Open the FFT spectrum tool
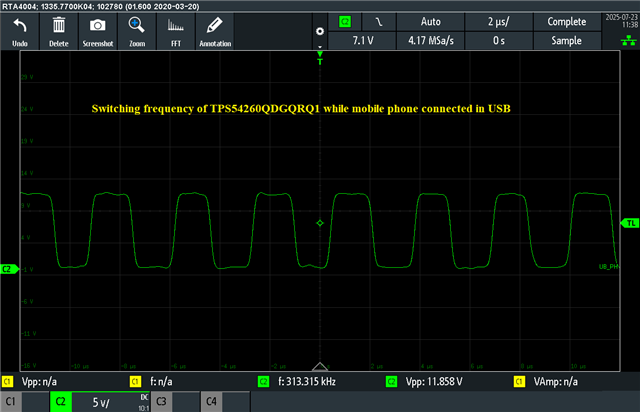Viewport: 640px width, 412px height. 176,32
